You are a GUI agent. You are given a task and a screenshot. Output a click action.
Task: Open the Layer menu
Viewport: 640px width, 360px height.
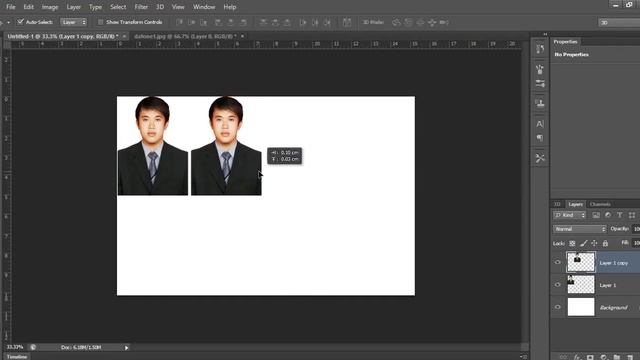point(74,7)
